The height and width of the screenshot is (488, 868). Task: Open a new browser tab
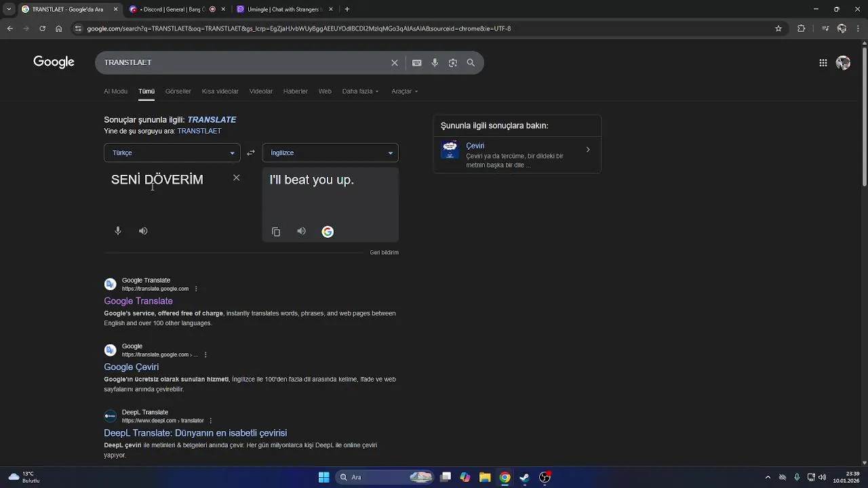tap(347, 9)
